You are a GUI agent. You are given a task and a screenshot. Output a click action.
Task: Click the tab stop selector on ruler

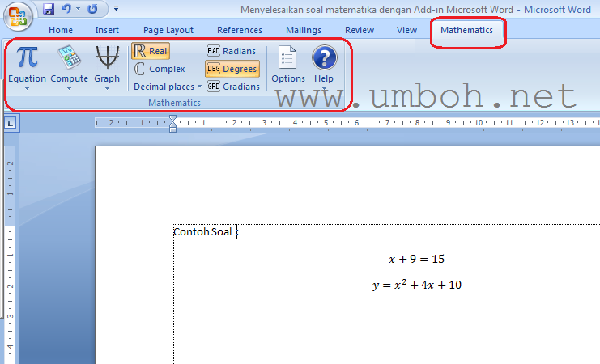(x=11, y=123)
